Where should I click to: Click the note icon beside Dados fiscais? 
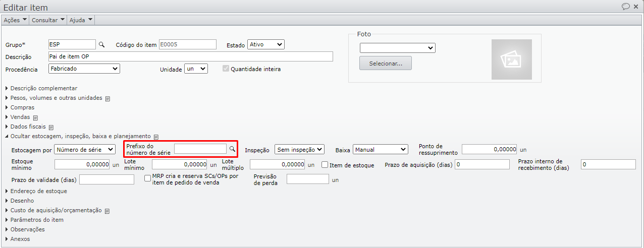(x=51, y=127)
